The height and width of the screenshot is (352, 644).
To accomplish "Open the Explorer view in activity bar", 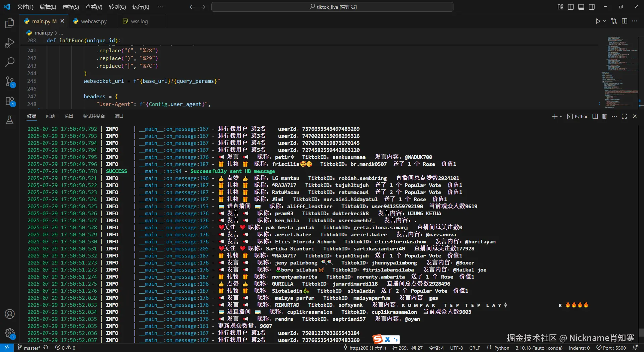I will click(x=10, y=23).
